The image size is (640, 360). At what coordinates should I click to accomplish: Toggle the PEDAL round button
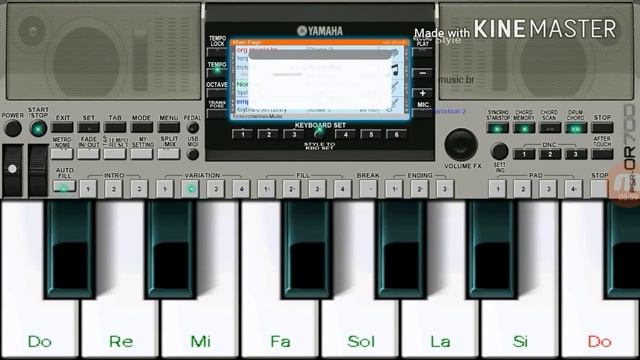coord(193,128)
